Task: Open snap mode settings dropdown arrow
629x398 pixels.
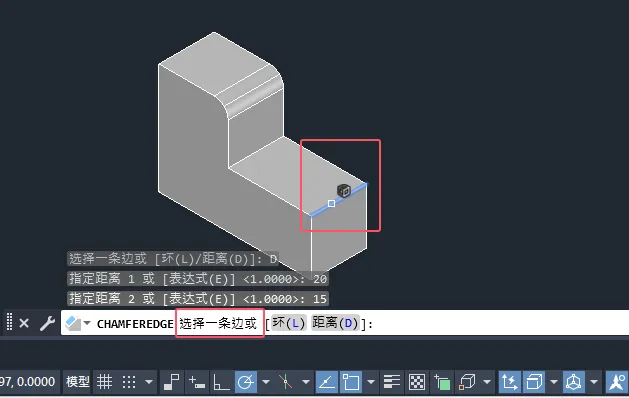Action: (x=149, y=382)
